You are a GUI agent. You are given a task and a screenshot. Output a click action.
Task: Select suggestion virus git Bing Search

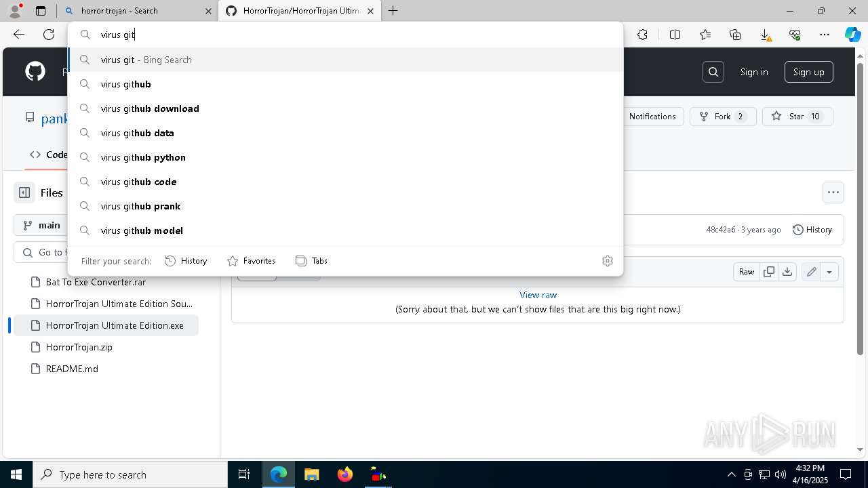pos(346,60)
